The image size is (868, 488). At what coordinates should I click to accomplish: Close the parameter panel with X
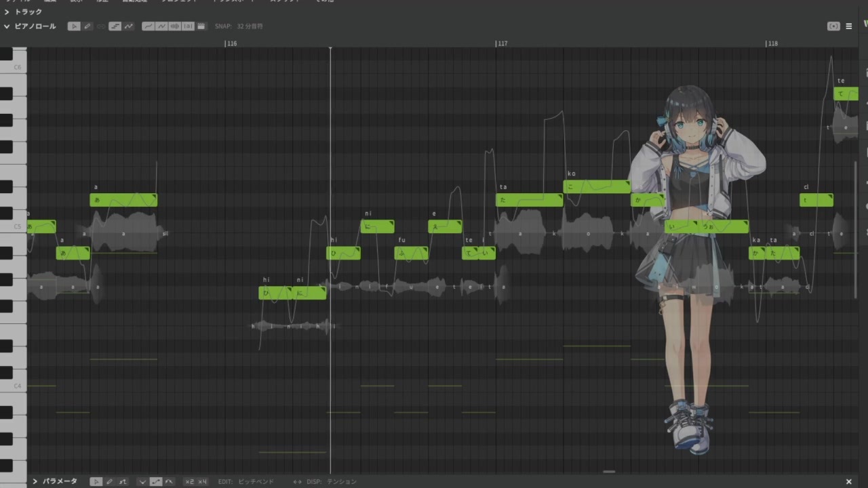[849, 481]
